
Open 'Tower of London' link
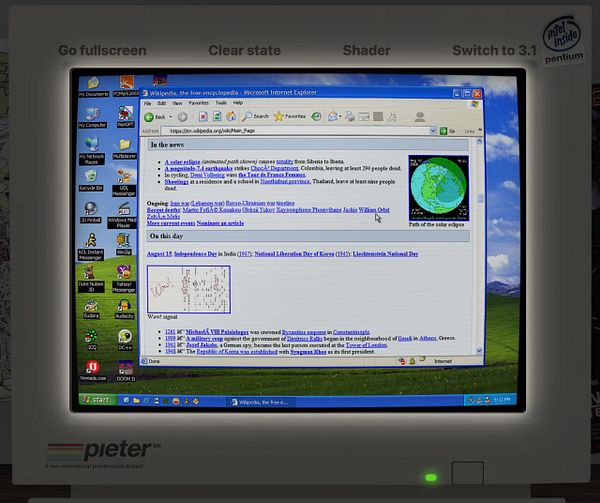tap(366, 345)
